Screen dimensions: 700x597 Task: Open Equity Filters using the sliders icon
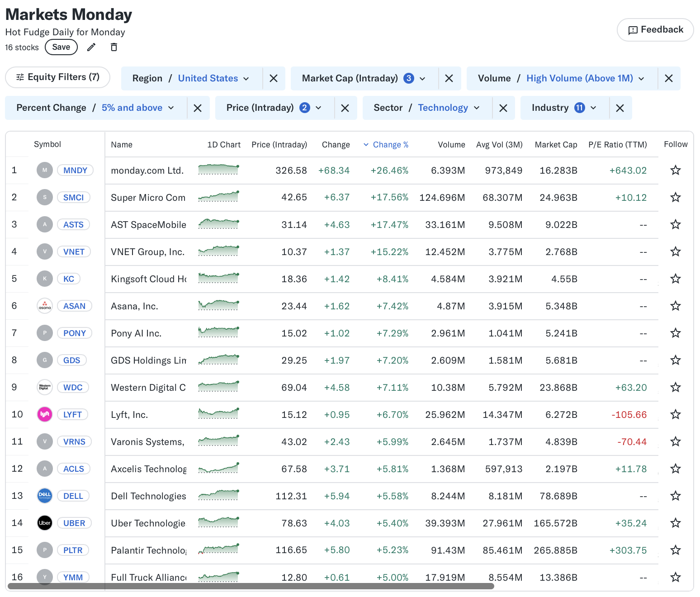click(x=20, y=77)
